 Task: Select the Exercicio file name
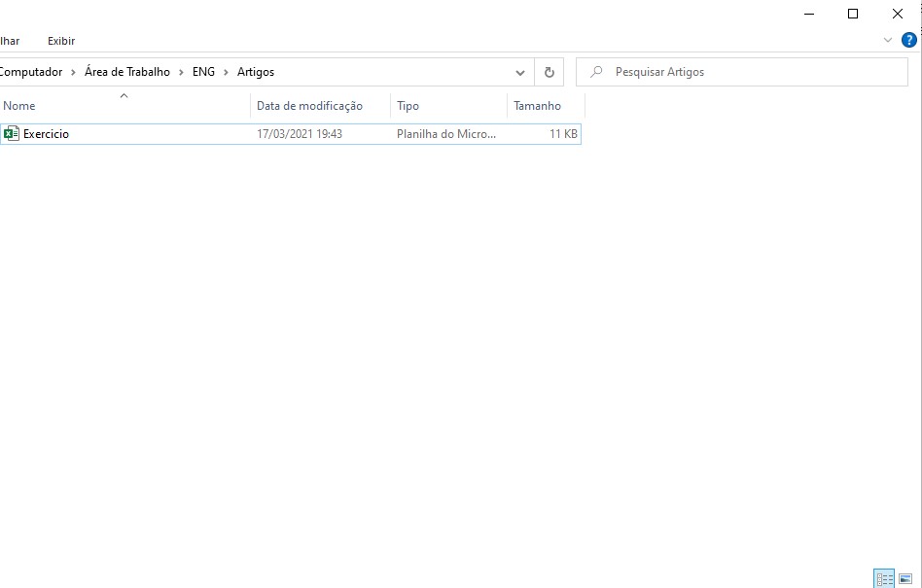pyautogui.click(x=46, y=134)
